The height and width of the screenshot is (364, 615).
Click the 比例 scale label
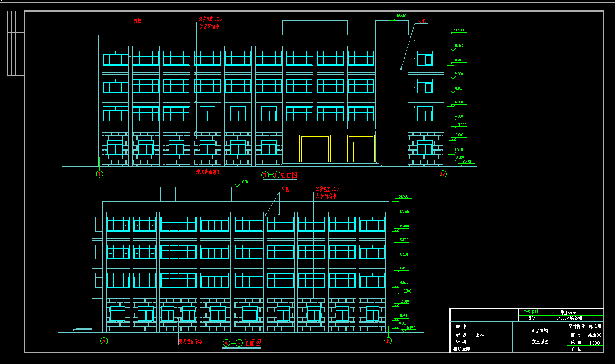click(576, 342)
